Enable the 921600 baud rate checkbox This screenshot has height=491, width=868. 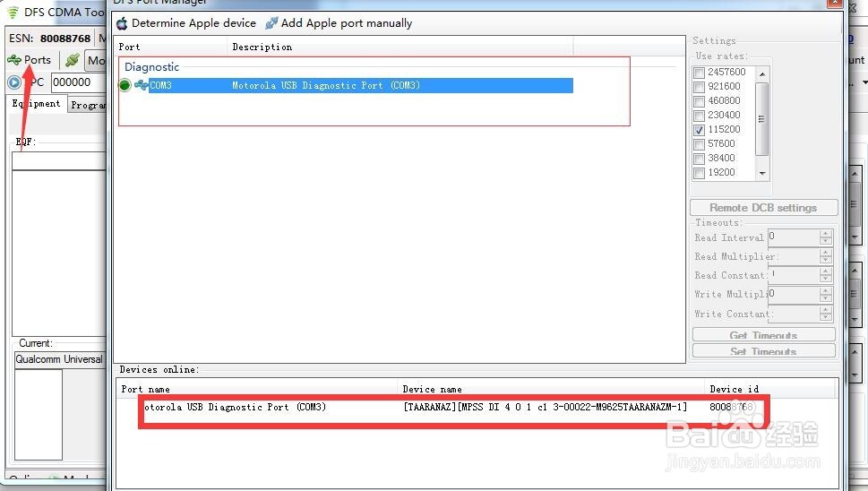(x=700, y=87)
